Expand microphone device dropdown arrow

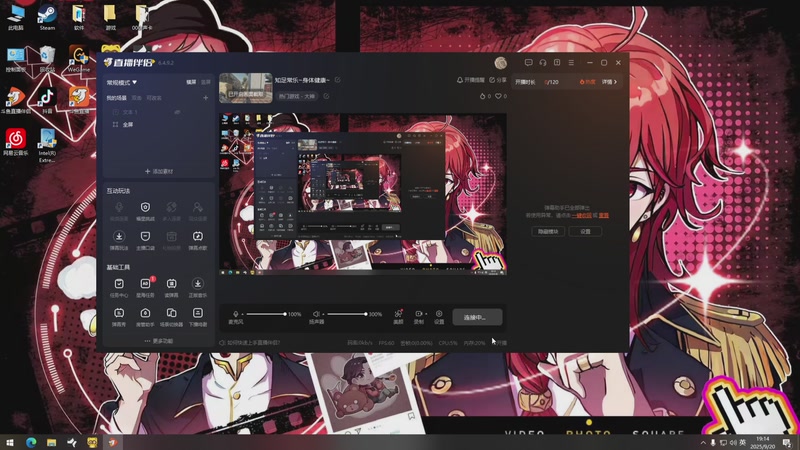point(242,314)
